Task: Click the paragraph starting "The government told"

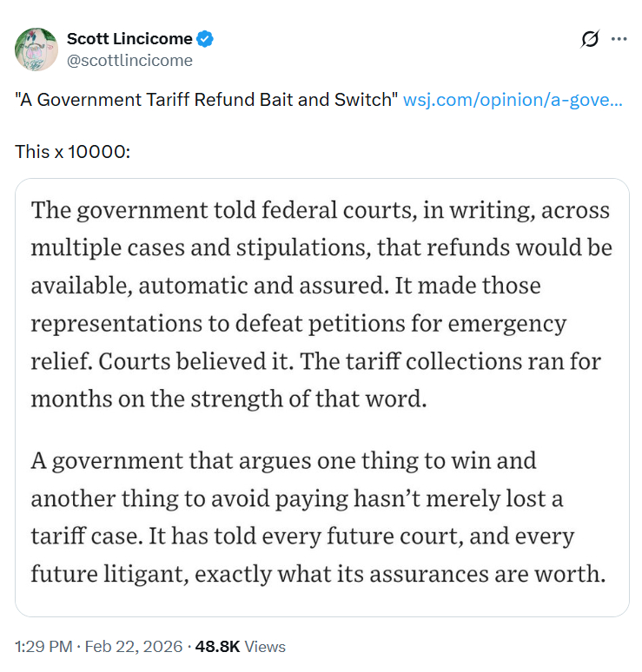Action: click(321, 304)
